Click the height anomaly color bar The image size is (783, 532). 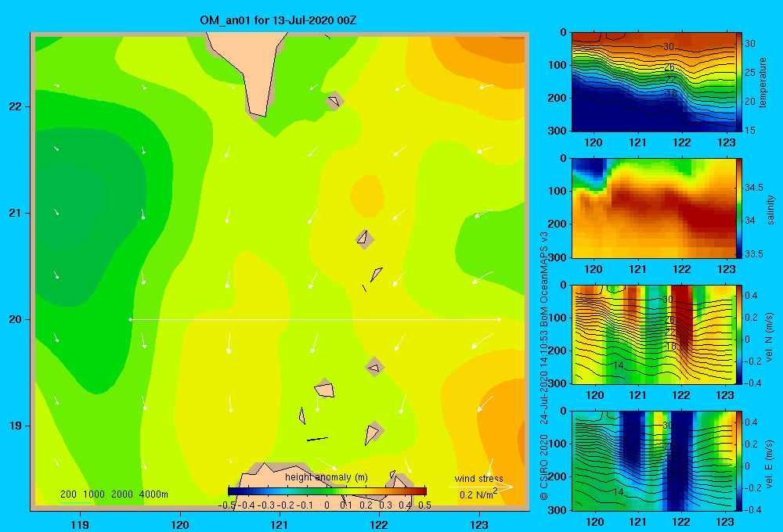[327, 491]
